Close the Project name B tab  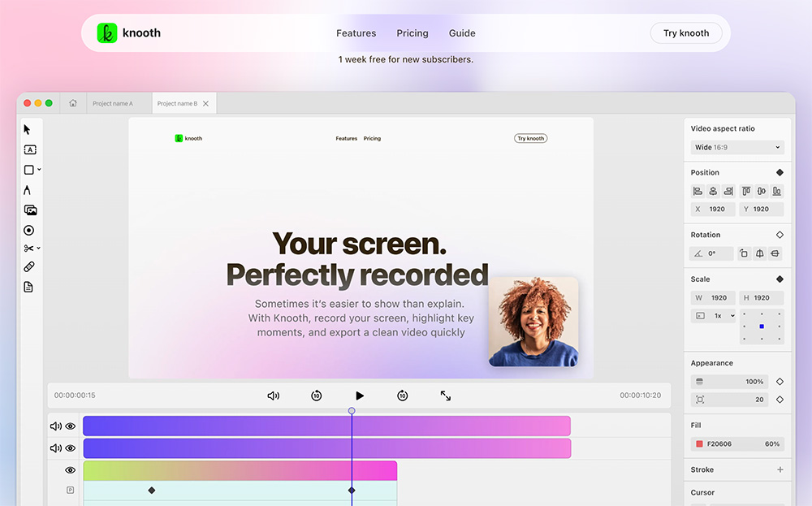click(206, 104)
